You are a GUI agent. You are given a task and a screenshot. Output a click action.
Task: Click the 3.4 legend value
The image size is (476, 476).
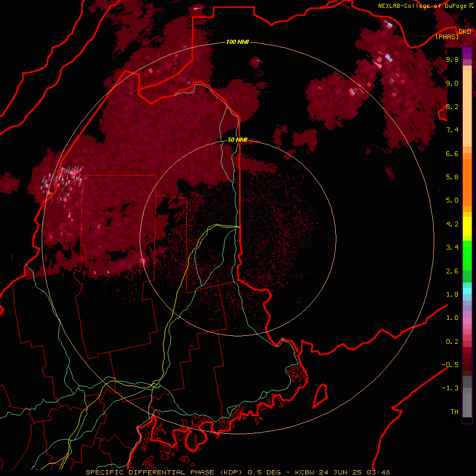point(452,248)
